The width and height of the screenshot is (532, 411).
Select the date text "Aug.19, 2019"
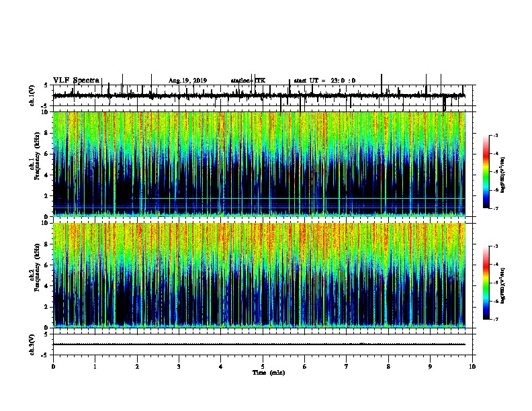coord(187,81)
